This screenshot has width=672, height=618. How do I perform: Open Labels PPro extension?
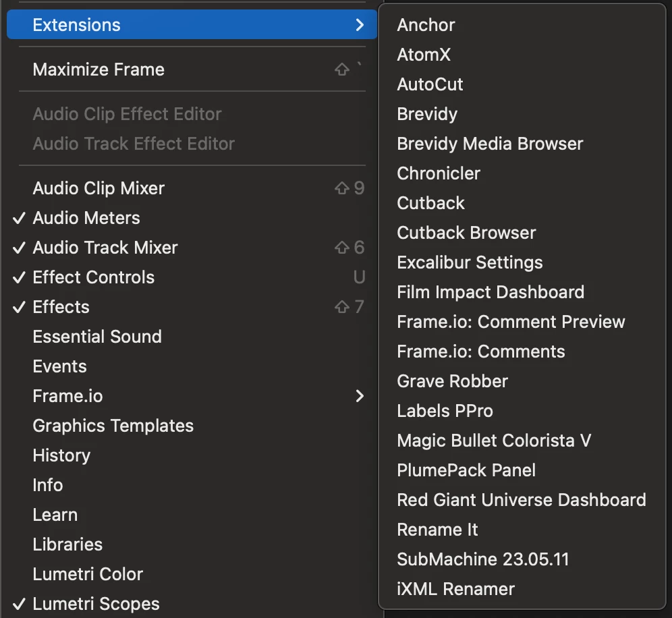coord(522,411)
